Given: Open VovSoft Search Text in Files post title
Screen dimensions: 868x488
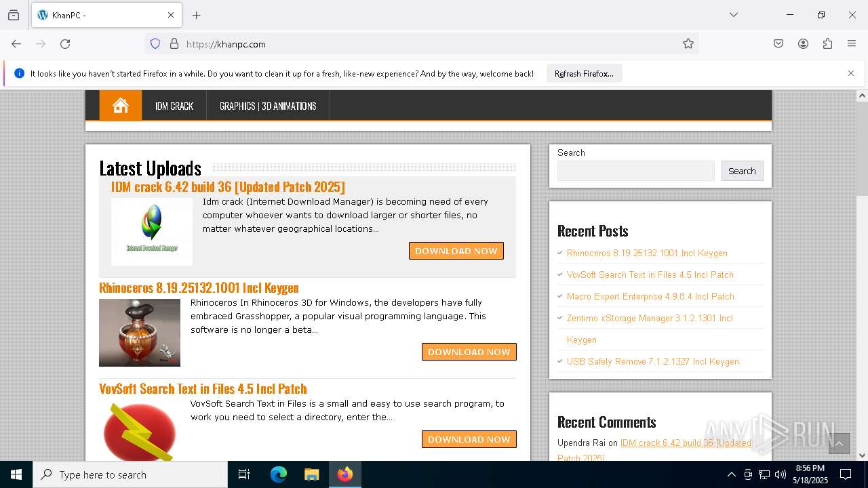Looking at the screenshot, I should [x=203, y=388].
